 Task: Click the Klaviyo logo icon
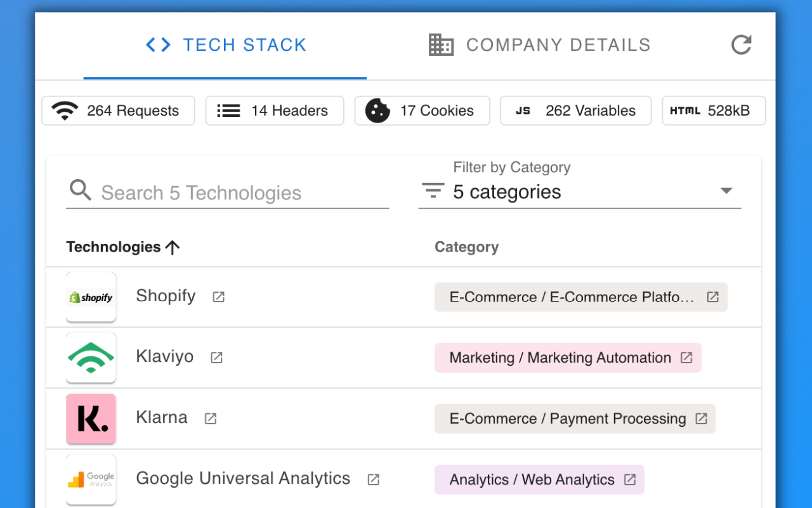tap(91, 358)
